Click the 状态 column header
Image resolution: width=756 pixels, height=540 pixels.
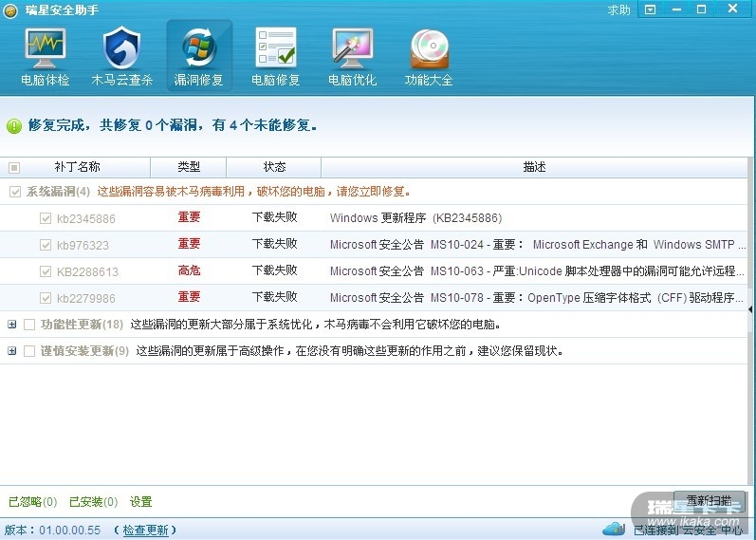(274, 167)
